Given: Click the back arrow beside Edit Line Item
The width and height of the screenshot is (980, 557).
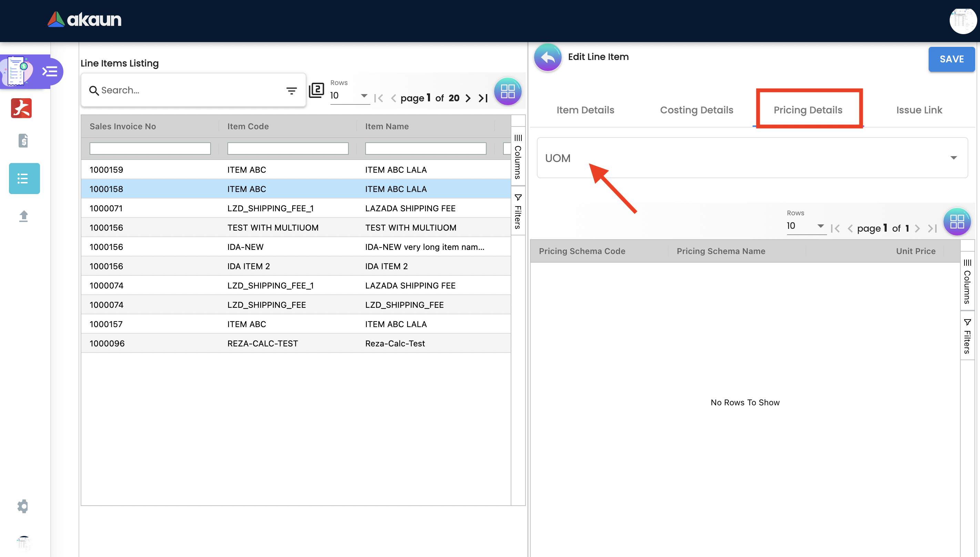Looking at the screenshot, I should click(x=548, y=57).
